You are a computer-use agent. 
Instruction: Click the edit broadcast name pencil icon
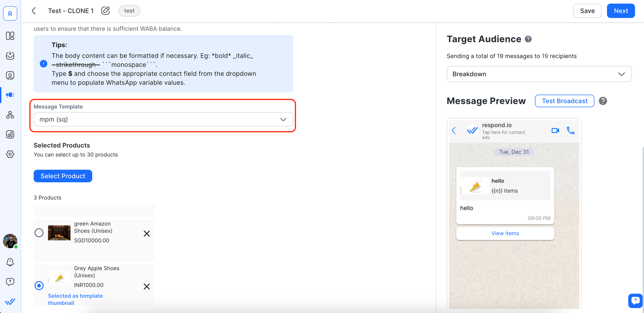(x=105, y=11)
